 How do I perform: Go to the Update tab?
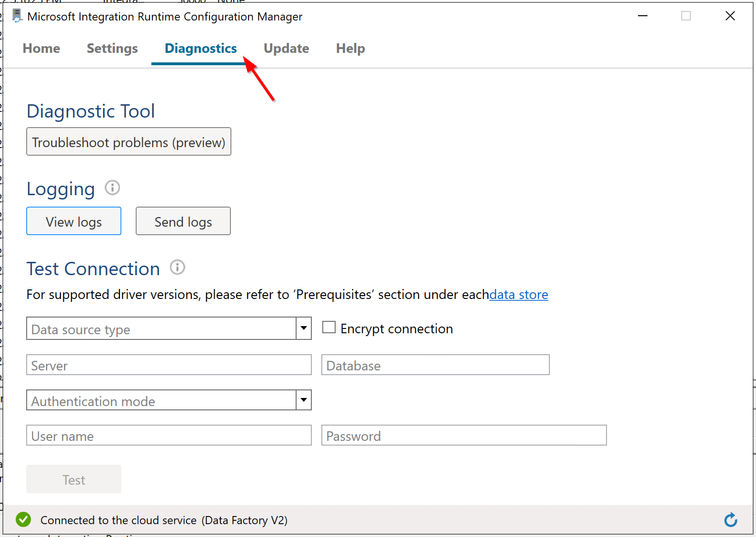(287, 49)
